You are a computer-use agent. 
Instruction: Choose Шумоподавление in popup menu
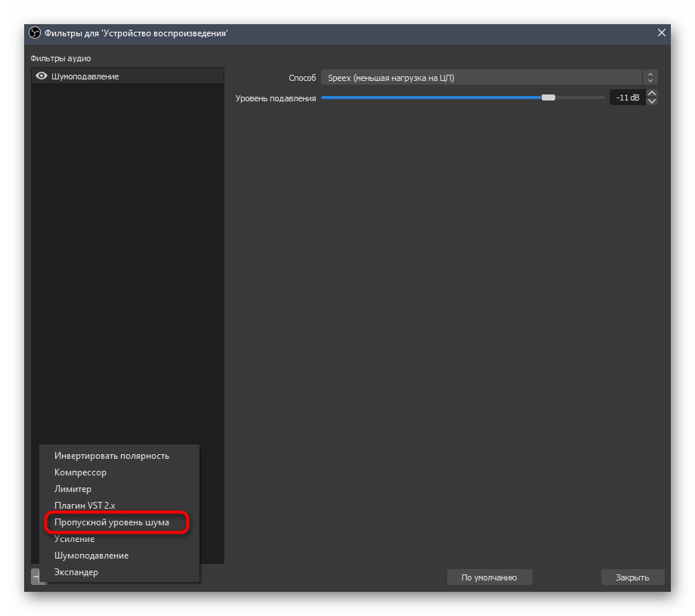click(119, 556)
